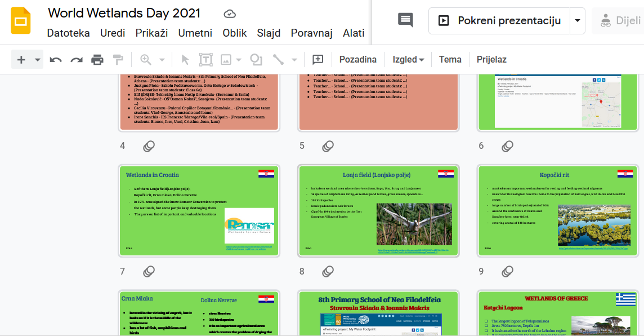644x336 pixels.
Task: Select the slide showing Wetlands in Croatia map
Action: click(x=558, y=103)
